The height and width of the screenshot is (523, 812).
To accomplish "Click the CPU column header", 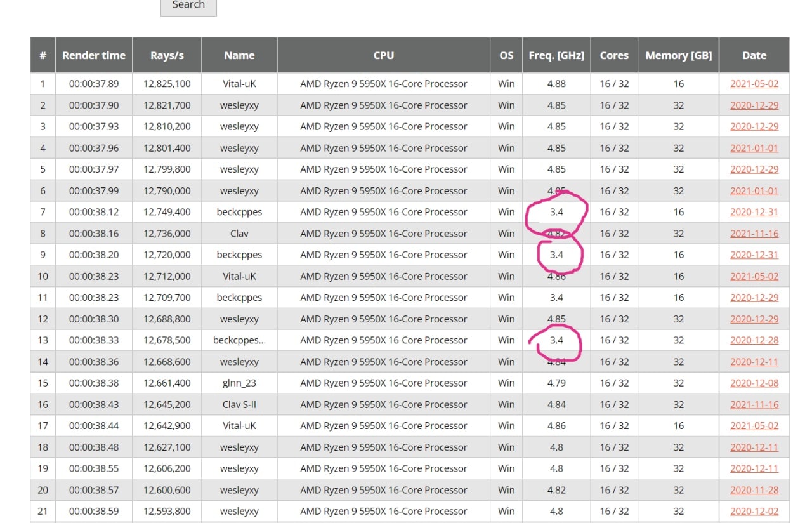I will 384,55.
